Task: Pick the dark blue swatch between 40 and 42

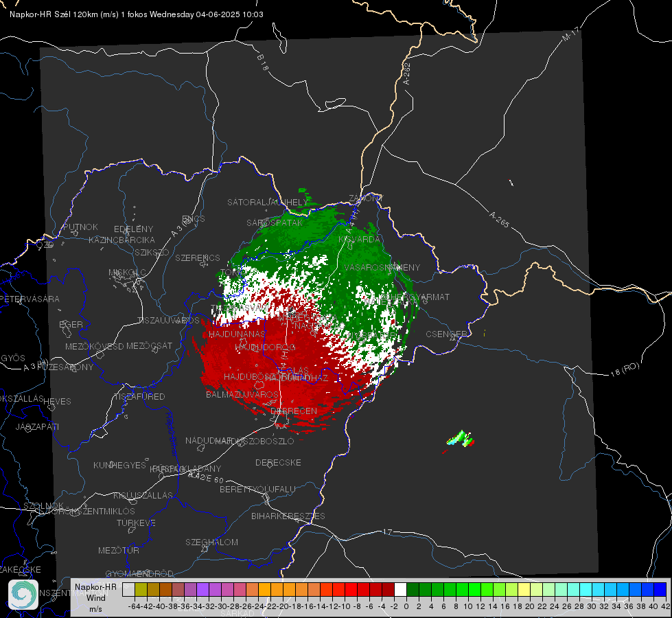Action: point(660,589)
